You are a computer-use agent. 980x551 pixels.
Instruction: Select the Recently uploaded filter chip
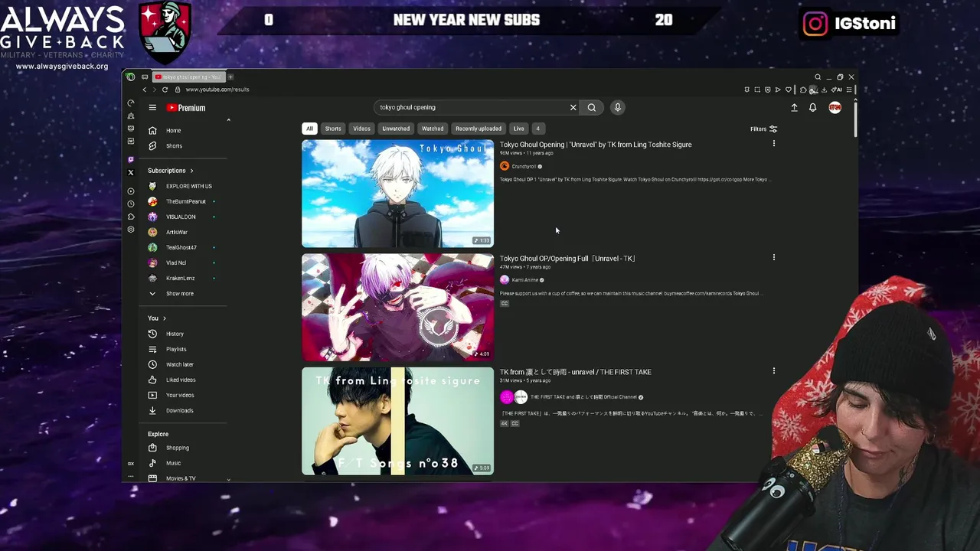479,129
